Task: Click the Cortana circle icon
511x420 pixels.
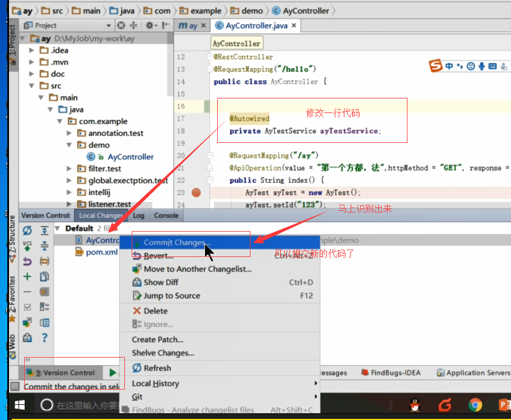Action: coord(47,405)
